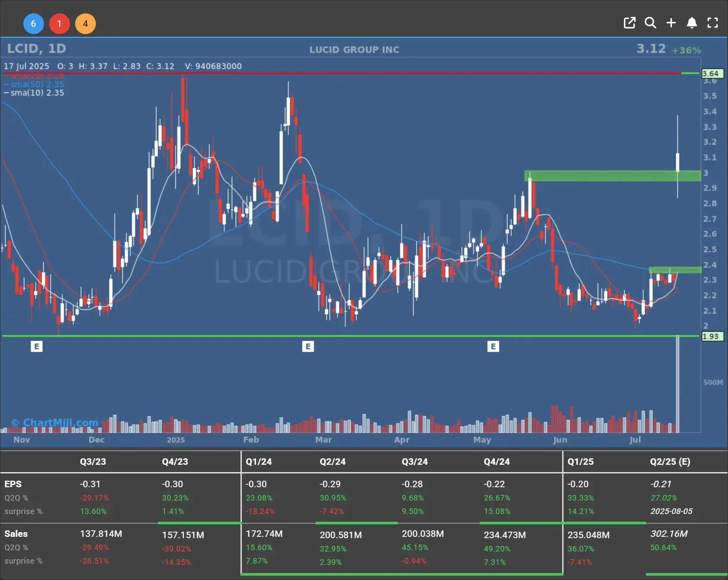Screen dimensions: 728x580
Task: Click the Q3/23 column header
Action: tap(93, 461)
